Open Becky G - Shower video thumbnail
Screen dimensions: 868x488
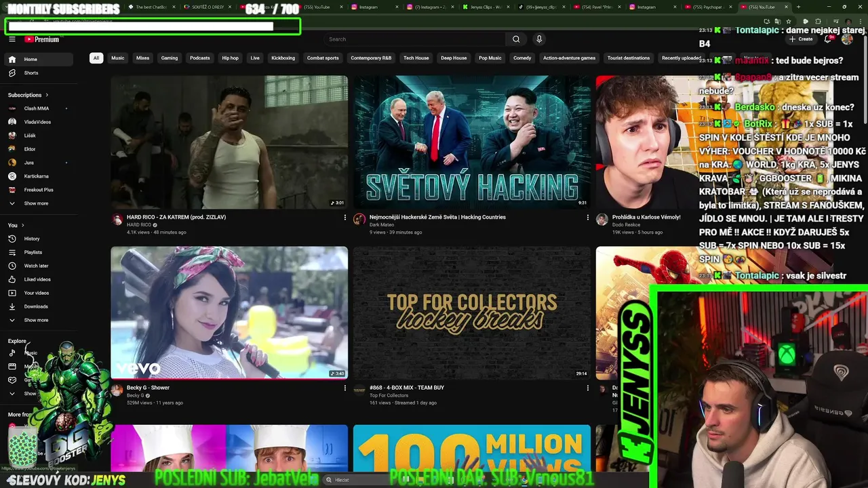pyautogui.click(x=229, y=312)
